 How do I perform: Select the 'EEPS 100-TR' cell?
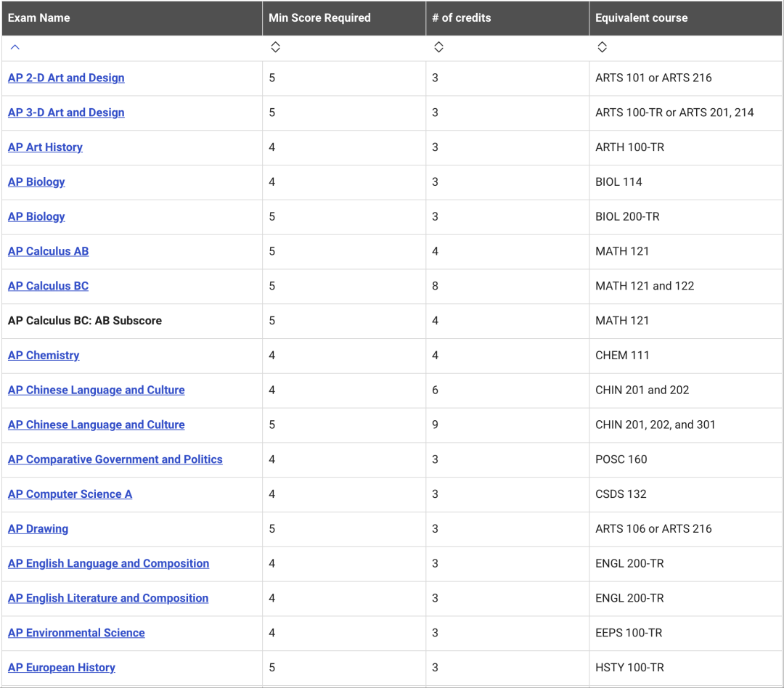pos(685,633)
